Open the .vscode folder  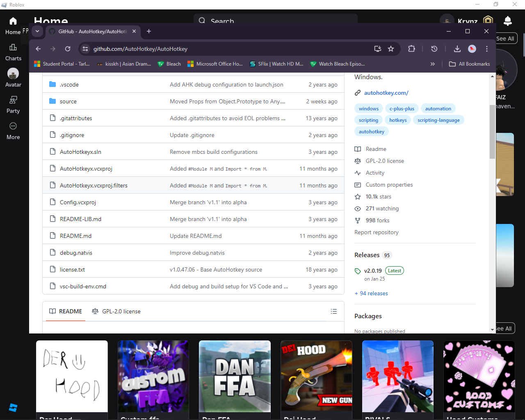pyautogui.click(x=69, y=84)
